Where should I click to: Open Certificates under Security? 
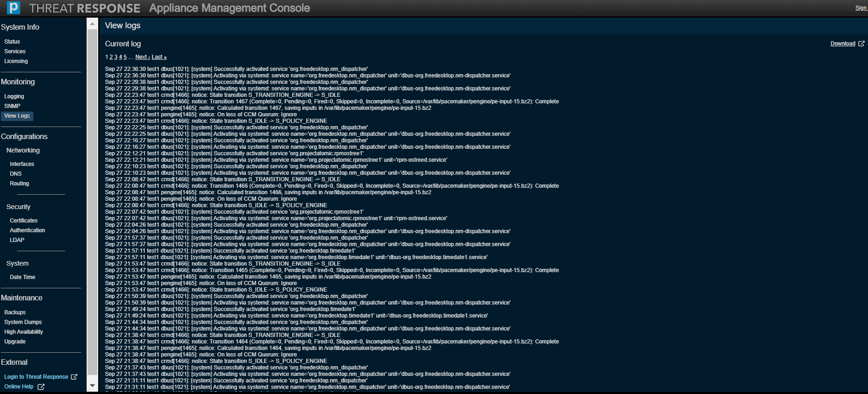(x=24, y=221)
